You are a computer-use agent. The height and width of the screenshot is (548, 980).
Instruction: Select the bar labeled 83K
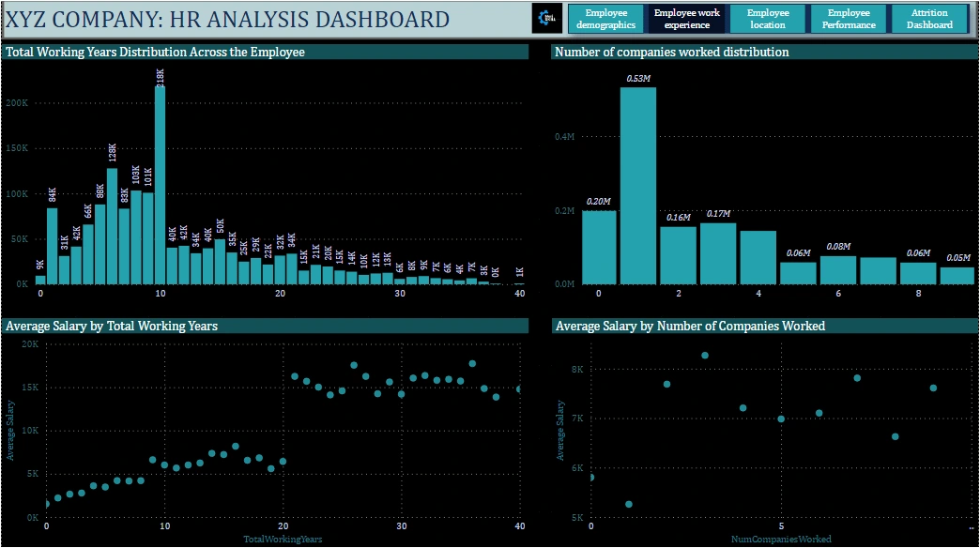(124, 246)
